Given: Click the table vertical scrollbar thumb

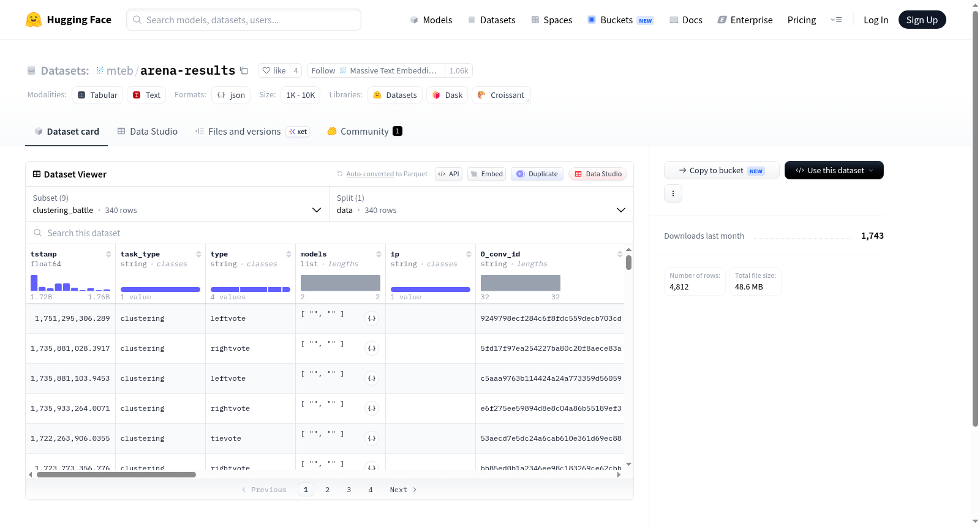Looking at the screenshot, I should point(628,263).
